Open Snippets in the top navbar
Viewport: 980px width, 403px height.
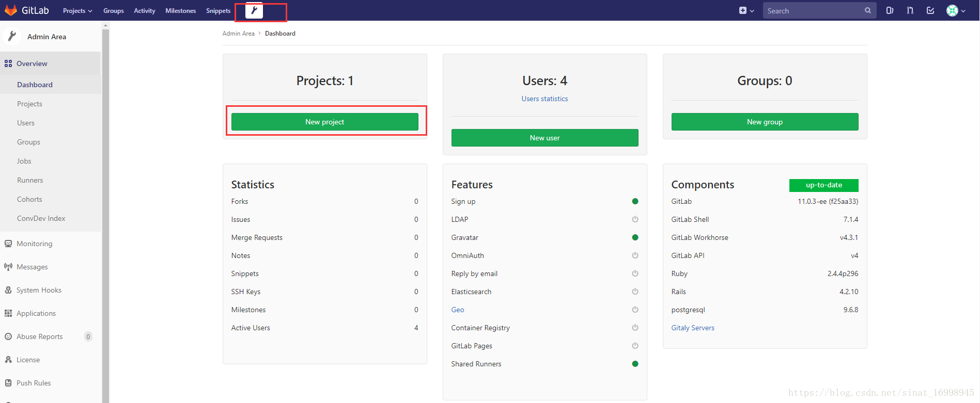click(218, 10)
